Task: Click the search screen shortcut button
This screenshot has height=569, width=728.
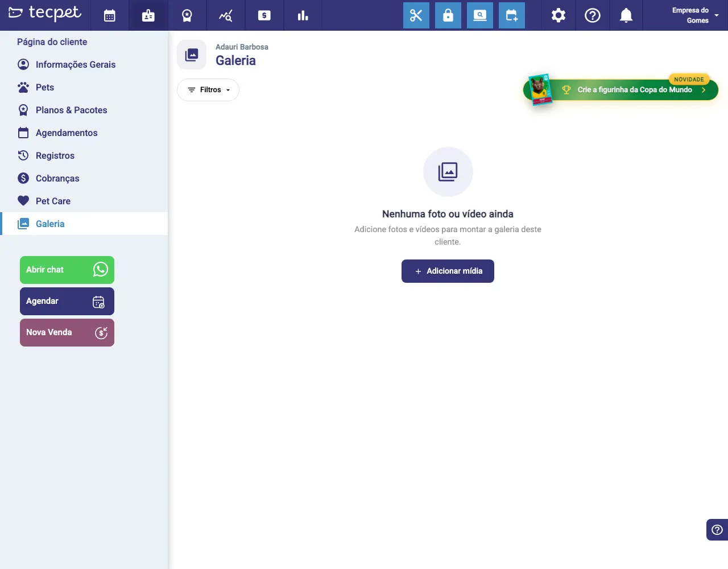Action: tap(480, 15)
